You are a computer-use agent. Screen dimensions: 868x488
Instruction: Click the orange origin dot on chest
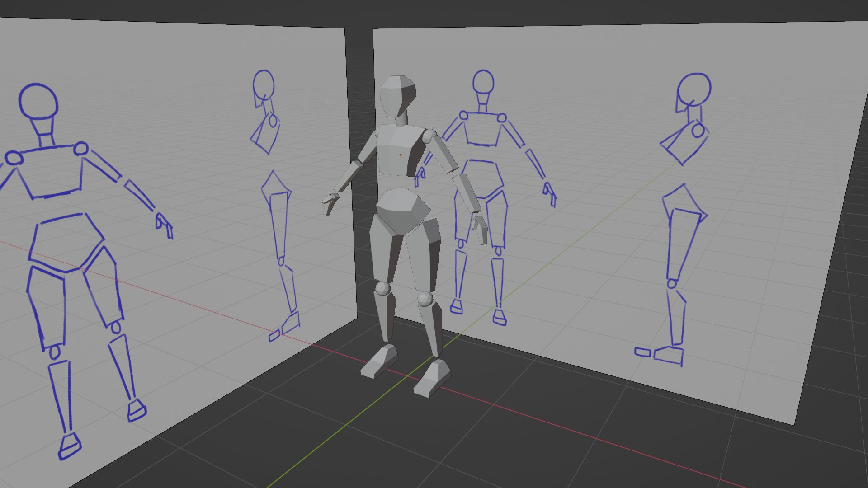pyautogui.click(x=401, y=155)
